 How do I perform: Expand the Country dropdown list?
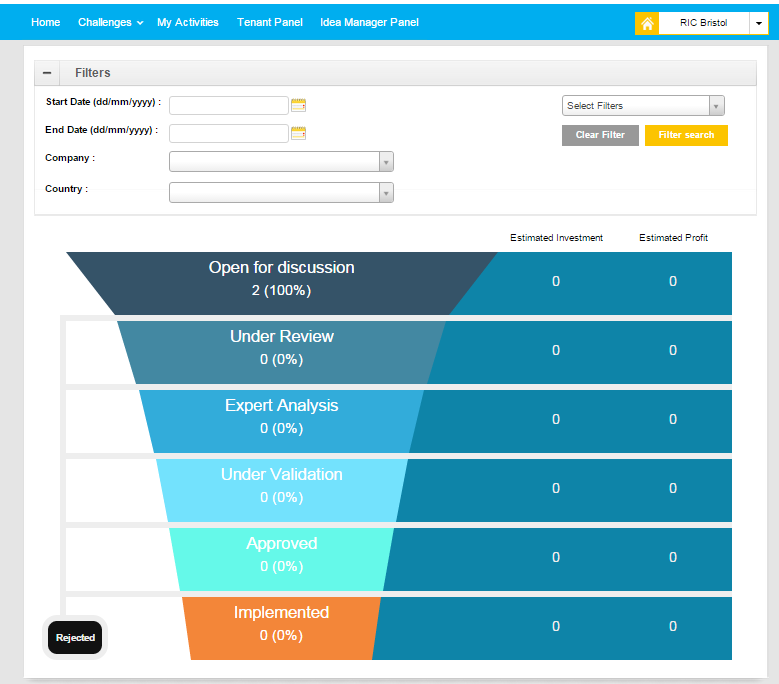[x=281, y=193]
